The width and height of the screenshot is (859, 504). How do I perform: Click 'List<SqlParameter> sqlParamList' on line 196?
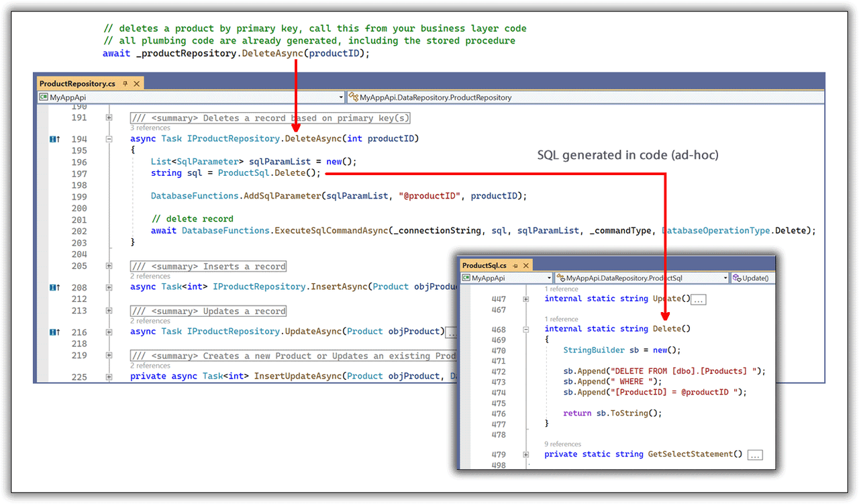[x=231, y=162]
